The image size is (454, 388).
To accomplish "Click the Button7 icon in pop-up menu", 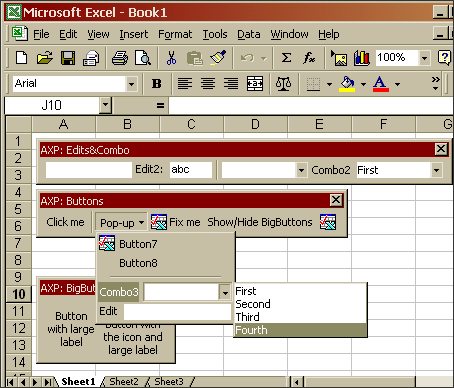I will pos(107,243).
